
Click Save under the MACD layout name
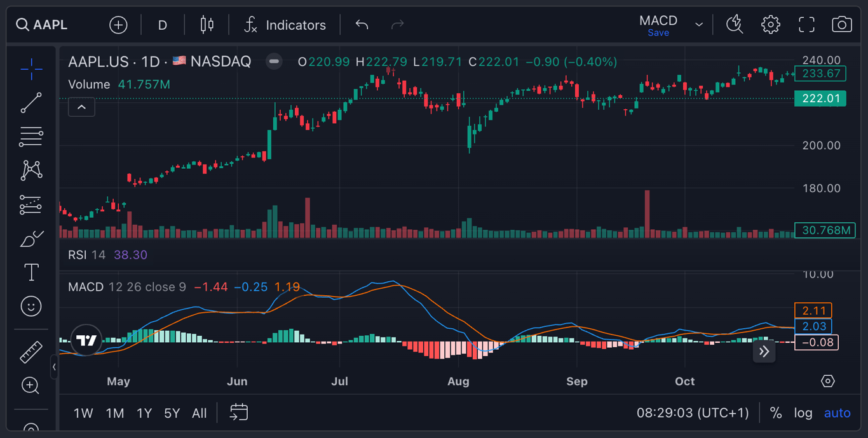point(658,33)
